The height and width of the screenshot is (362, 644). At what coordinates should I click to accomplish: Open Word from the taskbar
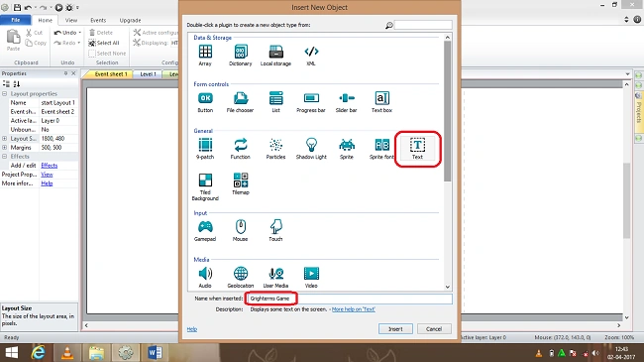tap(155, 352)
